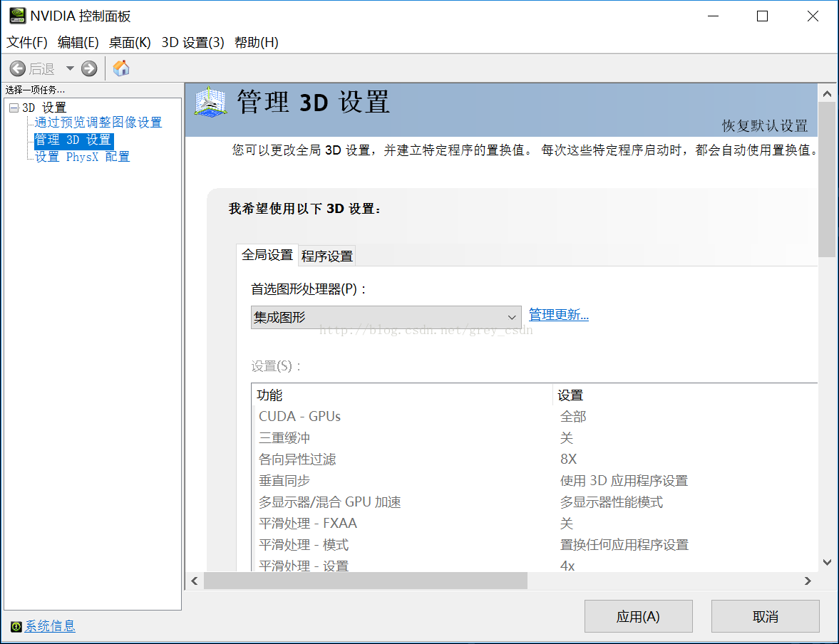
Task: Open the back history dropdown arrow
Action: [x=70, y=68]
